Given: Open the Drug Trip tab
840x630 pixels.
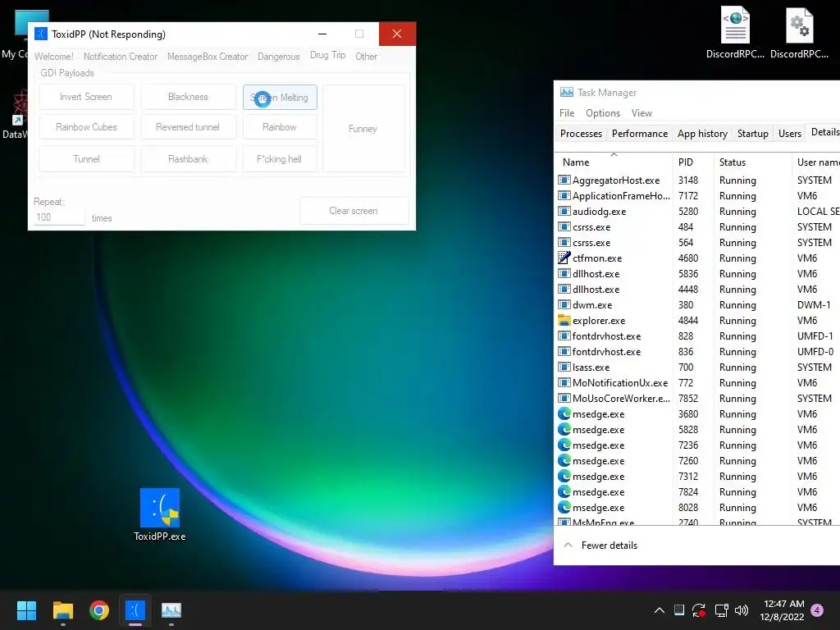Looking at the screenshot, I should coord(328,55).
